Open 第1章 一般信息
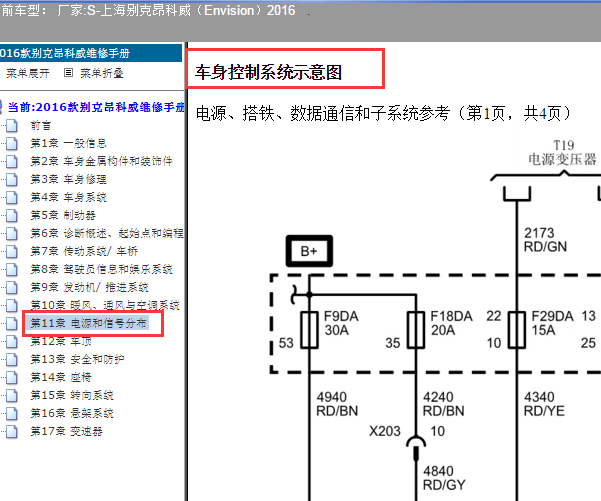The height and width of the screenshot is (501, 601). 68,143
